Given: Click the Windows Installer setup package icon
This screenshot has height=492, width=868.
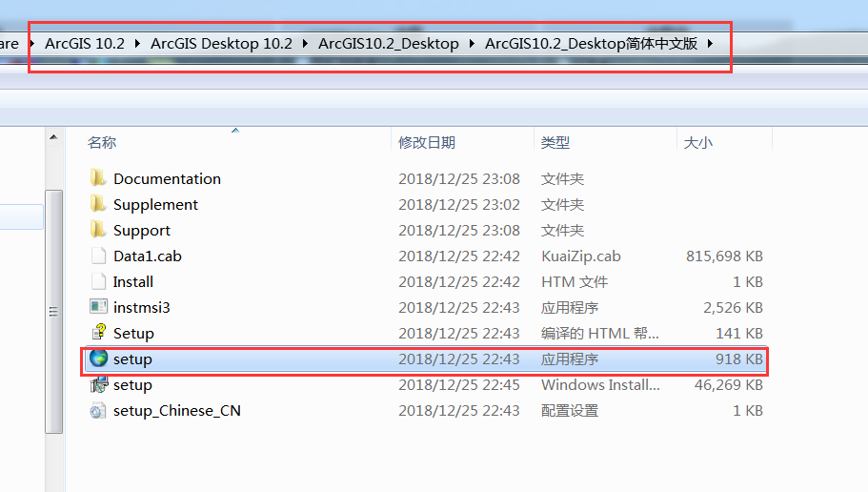Looking at the screenshot, I should coord(98,384).
